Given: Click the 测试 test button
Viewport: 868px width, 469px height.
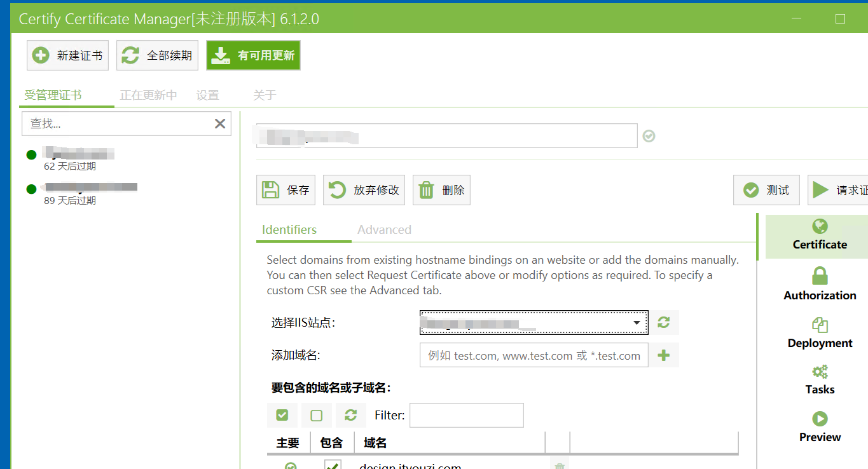Looking at the screenshot, I should 766,190.
